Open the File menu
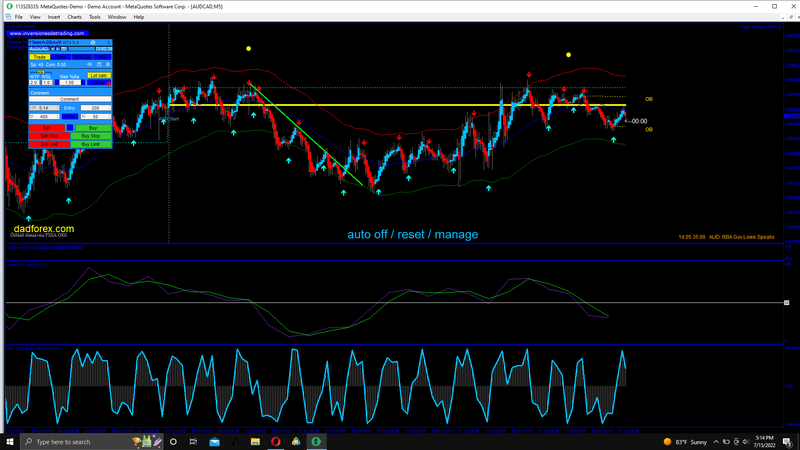This screenshot has width=800, height=450. [x=18, y=17]
